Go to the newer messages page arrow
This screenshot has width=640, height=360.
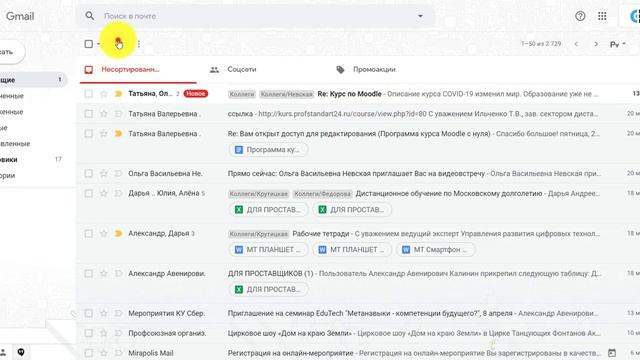(x=576, y=44)
